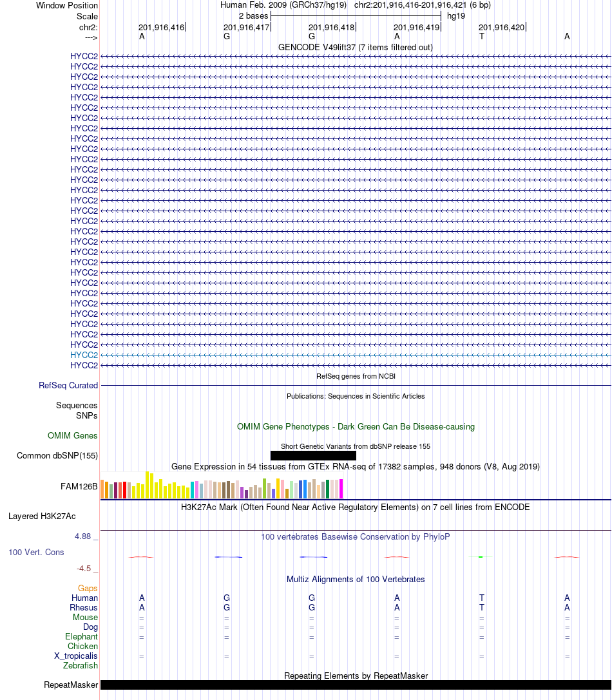
Task: Click the Human Feb. 2009 (GRCh37/hg19) heading
Action: click(x=283, y=5)
